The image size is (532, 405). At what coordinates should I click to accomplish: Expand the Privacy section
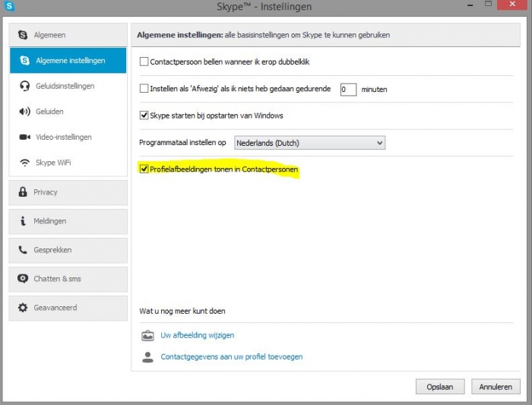[x=68, y=192]
